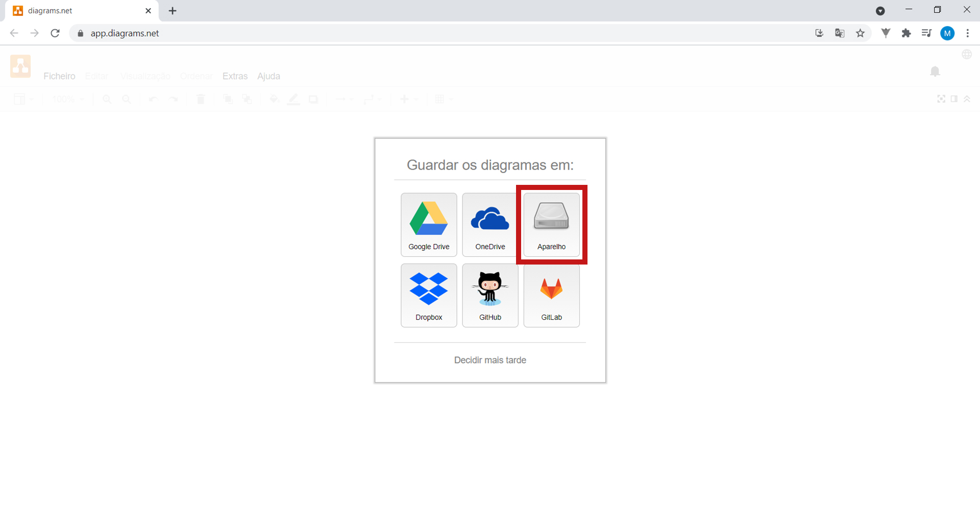Click the translate page icon

coord(840,33)
